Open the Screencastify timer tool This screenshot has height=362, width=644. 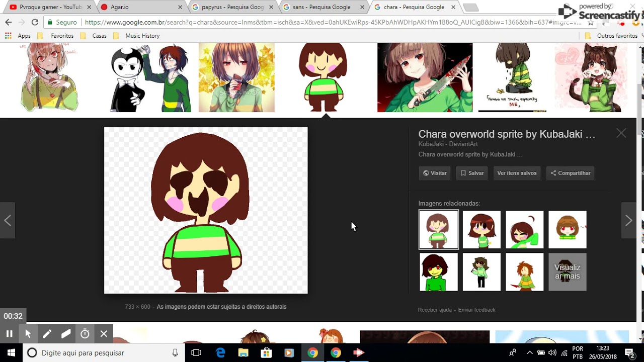click(85, 333)
